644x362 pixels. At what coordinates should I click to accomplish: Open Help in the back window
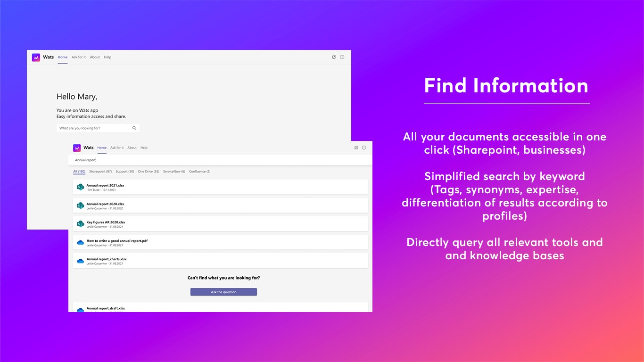pyautogui.click(x=107, y=57)
